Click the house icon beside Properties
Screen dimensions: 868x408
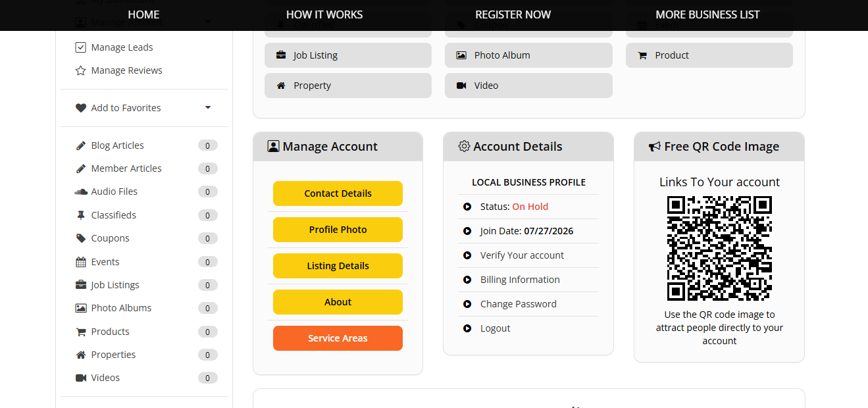pos(81,355)
